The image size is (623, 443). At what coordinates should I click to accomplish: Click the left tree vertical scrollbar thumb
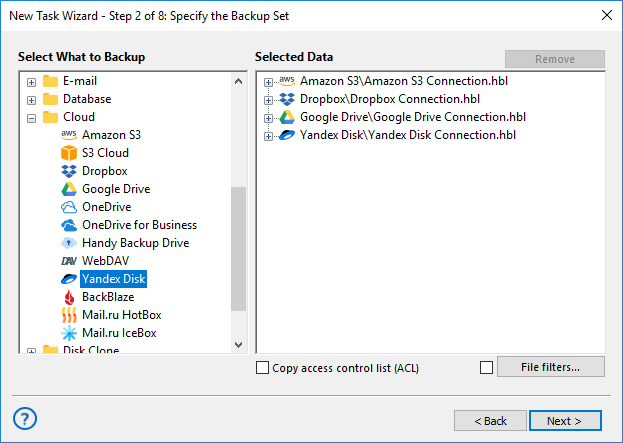click(x=238, y=249)
